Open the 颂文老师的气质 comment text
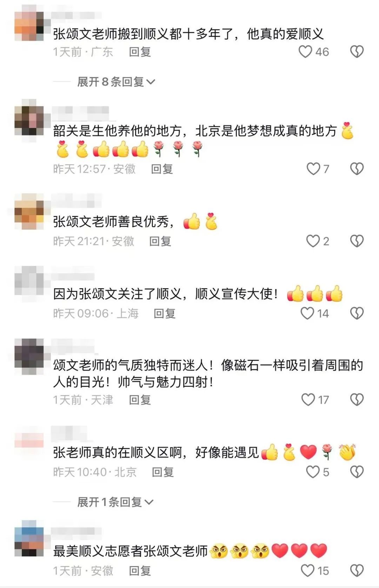The width and height of the screenshot is (379, 588). pyautogui.click(x=208, y=373)
